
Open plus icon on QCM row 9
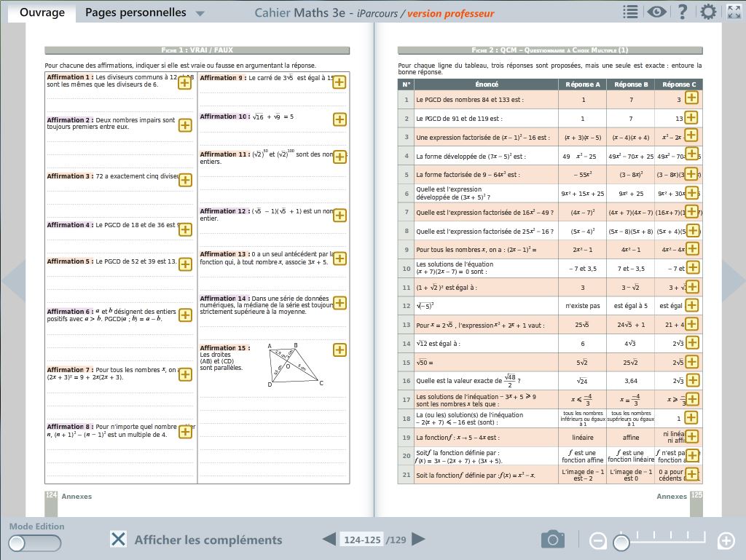coord(692,248)
